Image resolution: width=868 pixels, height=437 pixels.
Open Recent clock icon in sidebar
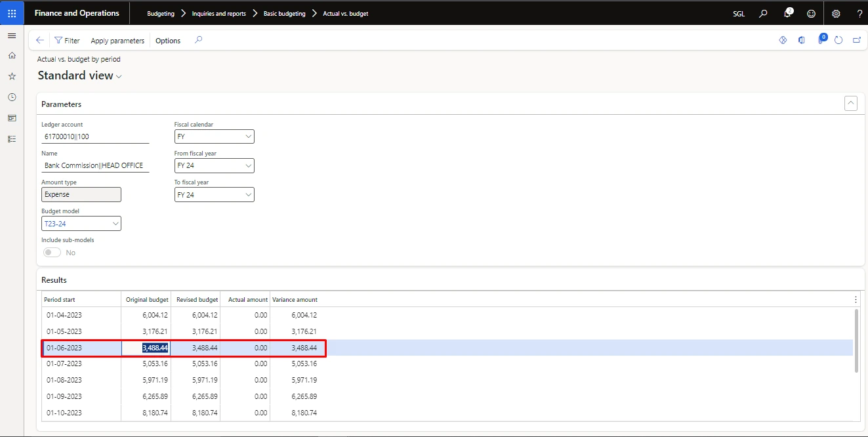[x=12, y=97]
